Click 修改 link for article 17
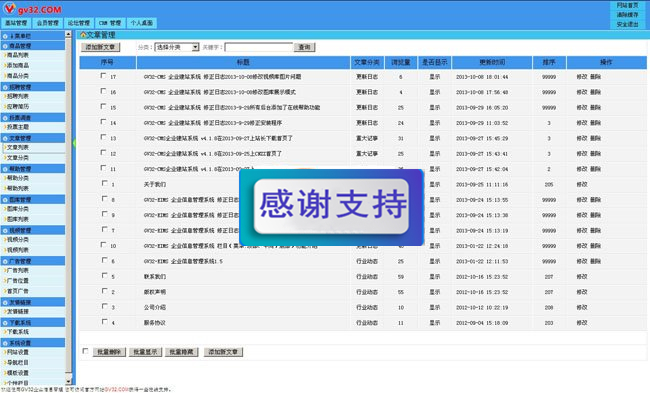 point(582,77)
